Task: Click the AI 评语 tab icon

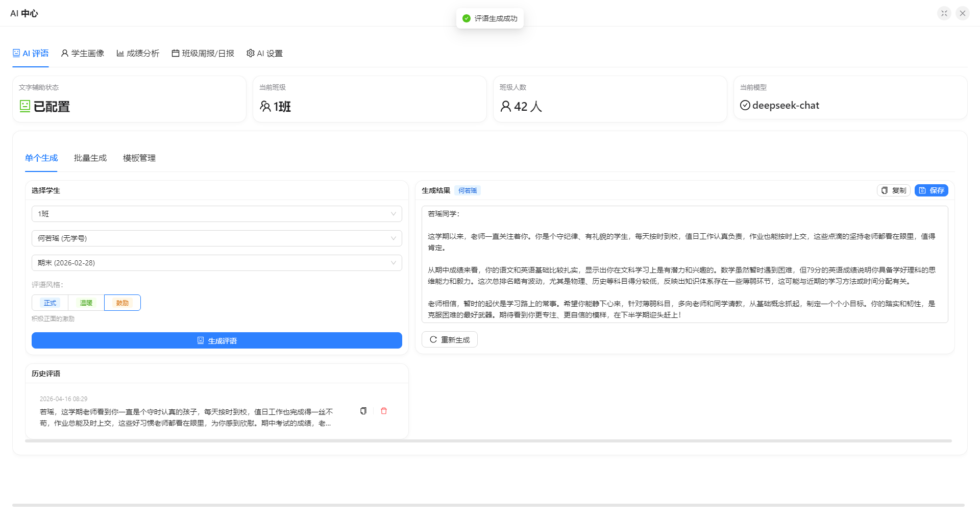Action: (x=16, y=53)
